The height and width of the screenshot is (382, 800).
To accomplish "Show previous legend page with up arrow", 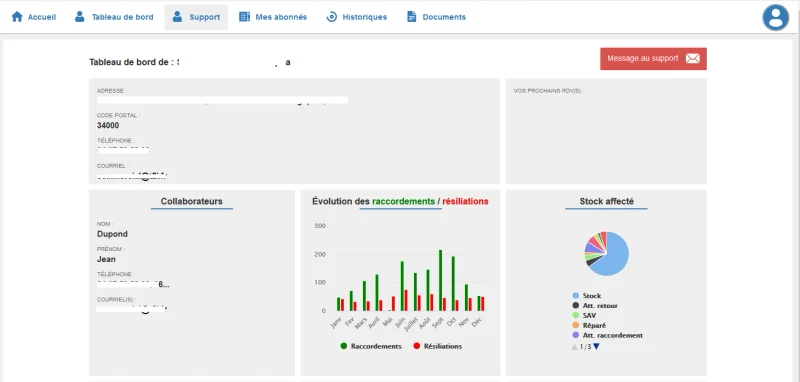I will coord(574,347).
